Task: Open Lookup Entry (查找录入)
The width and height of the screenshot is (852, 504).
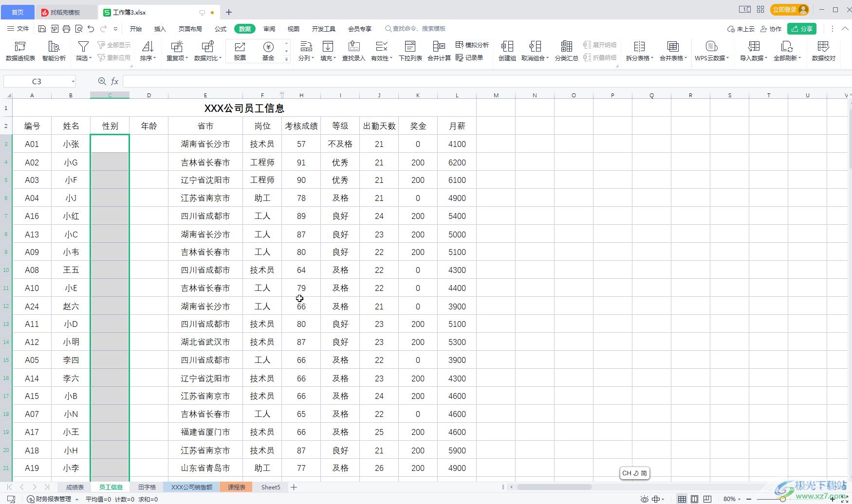Action: click(x=353, y=51)
